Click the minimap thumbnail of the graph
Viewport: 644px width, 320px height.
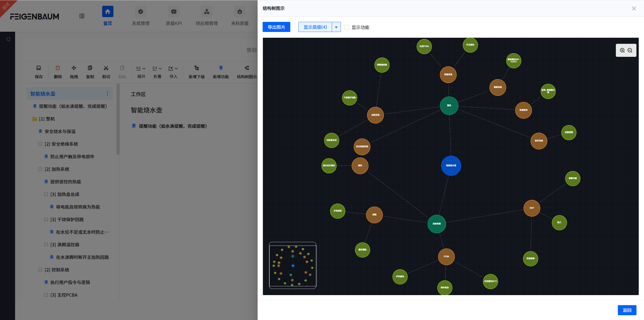293,265
